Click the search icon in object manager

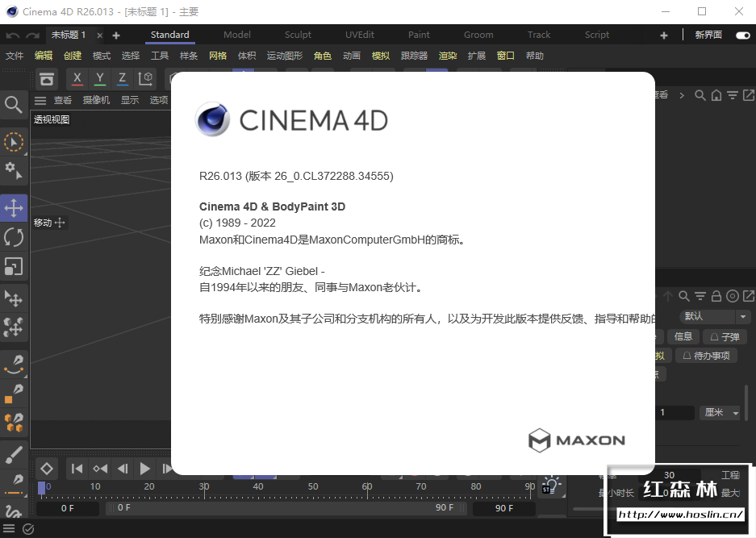(700, 95)
